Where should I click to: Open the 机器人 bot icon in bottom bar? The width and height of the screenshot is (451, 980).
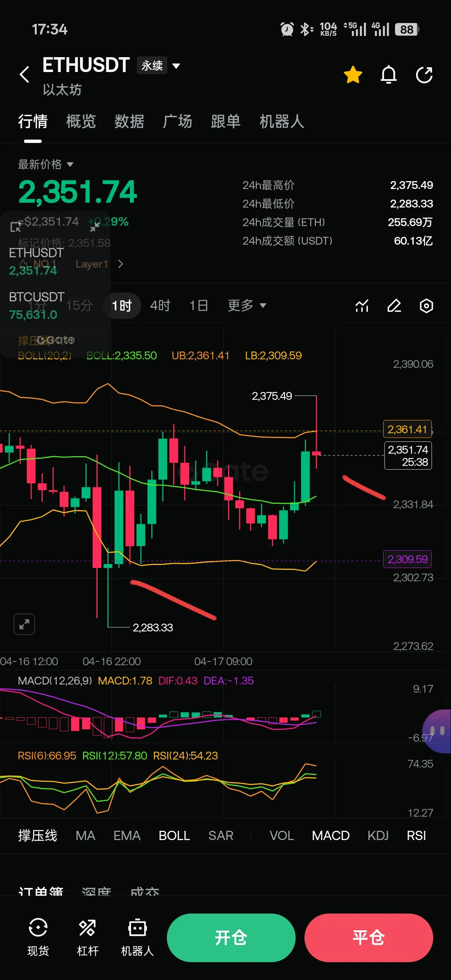coord(137,937)
